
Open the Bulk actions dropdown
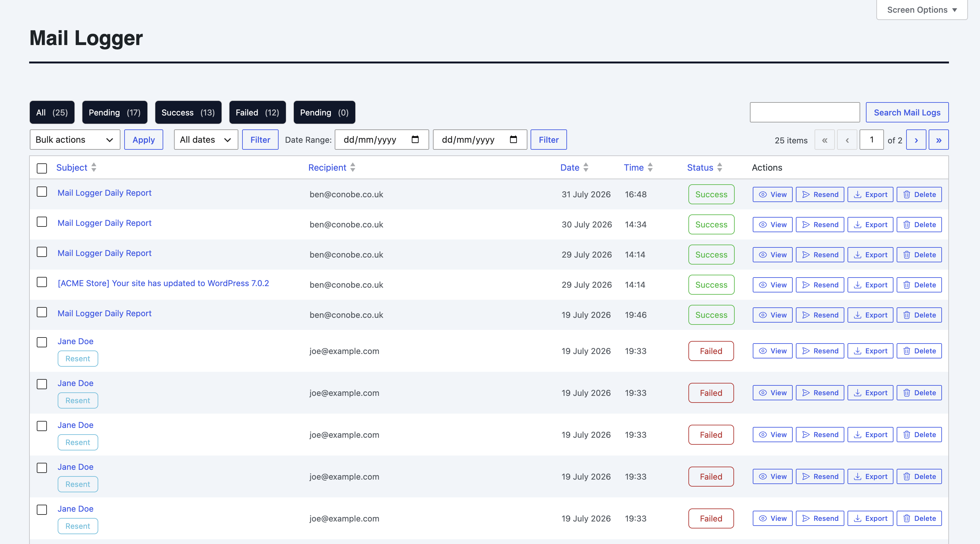coord(75,140)
